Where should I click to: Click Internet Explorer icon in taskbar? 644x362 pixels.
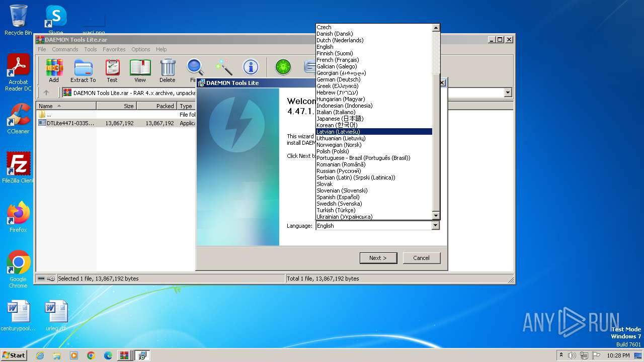point(40,355)
